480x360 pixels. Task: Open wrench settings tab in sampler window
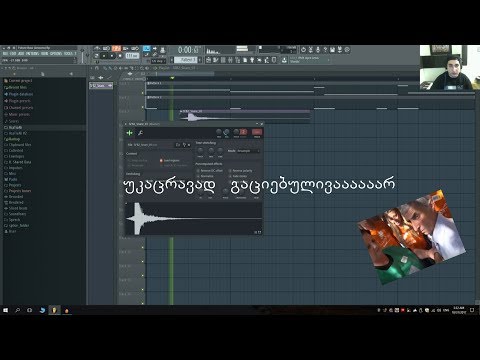[x=140, y=133]
